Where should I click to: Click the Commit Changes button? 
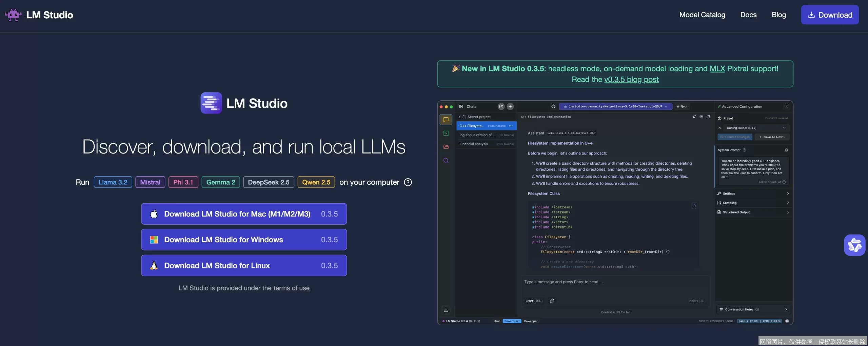(x=735, y=137)
